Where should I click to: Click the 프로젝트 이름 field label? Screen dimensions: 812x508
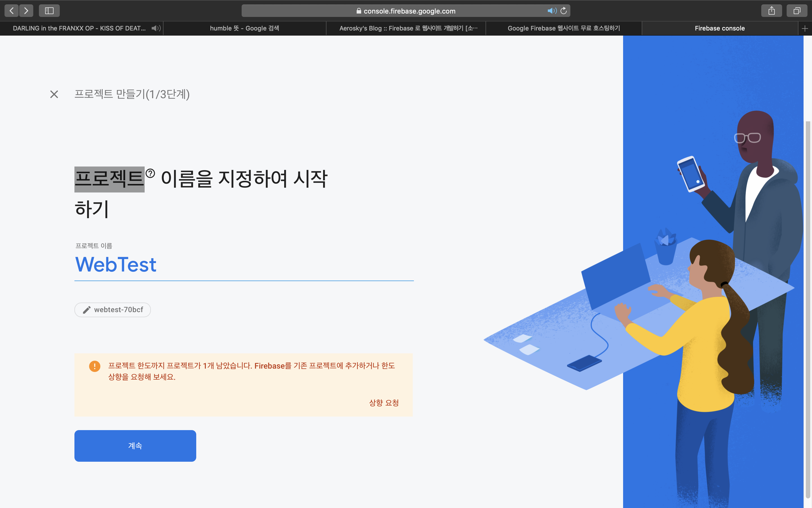94,246
